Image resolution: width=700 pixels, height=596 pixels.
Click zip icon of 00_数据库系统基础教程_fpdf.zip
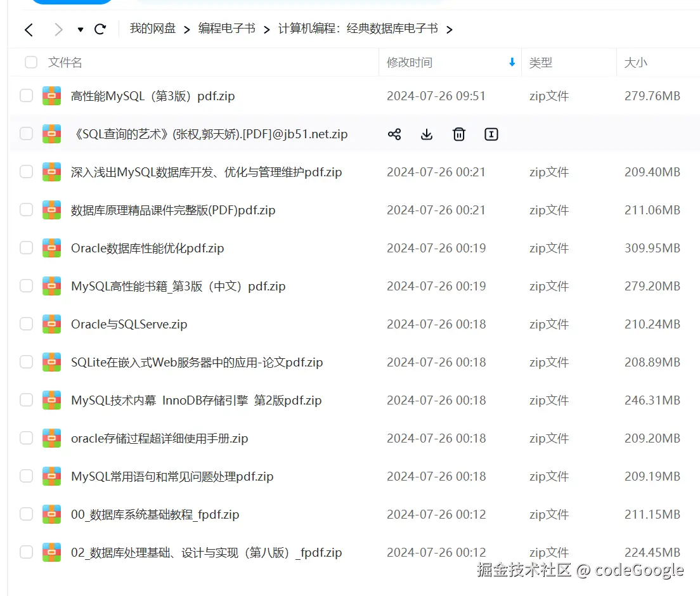(52, 514)
